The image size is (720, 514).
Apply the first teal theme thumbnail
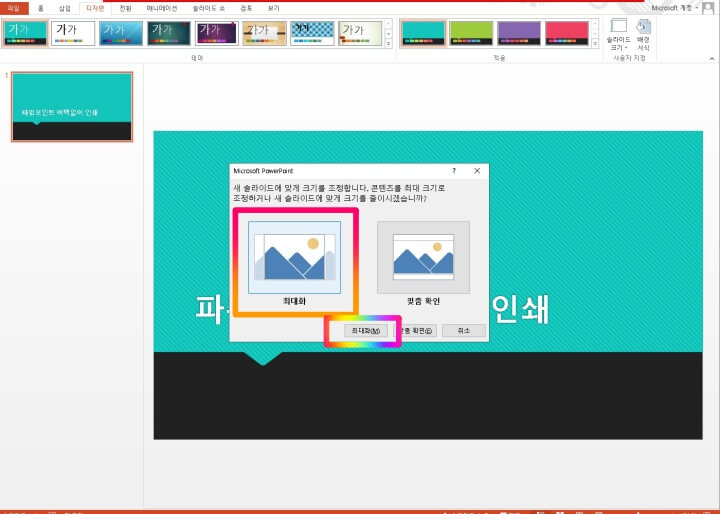point(25,34)
